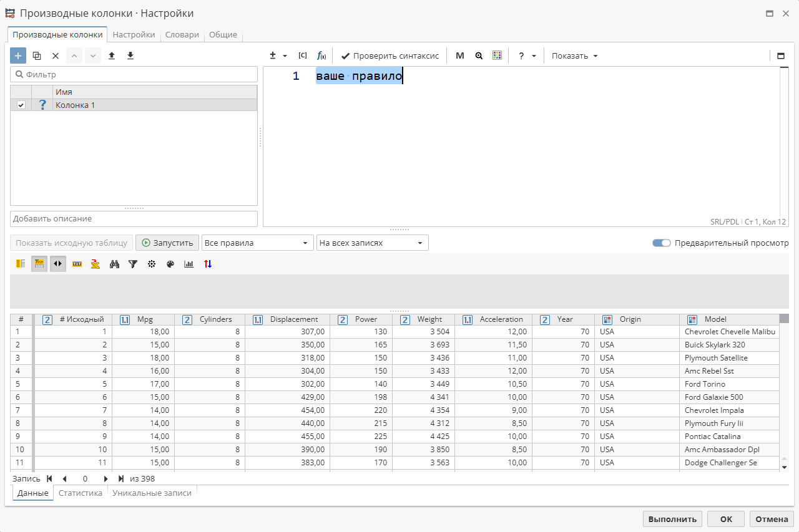Toggle the TXT display mode
The width and height of the screenshot is (799, 532).
click(76, 264)
